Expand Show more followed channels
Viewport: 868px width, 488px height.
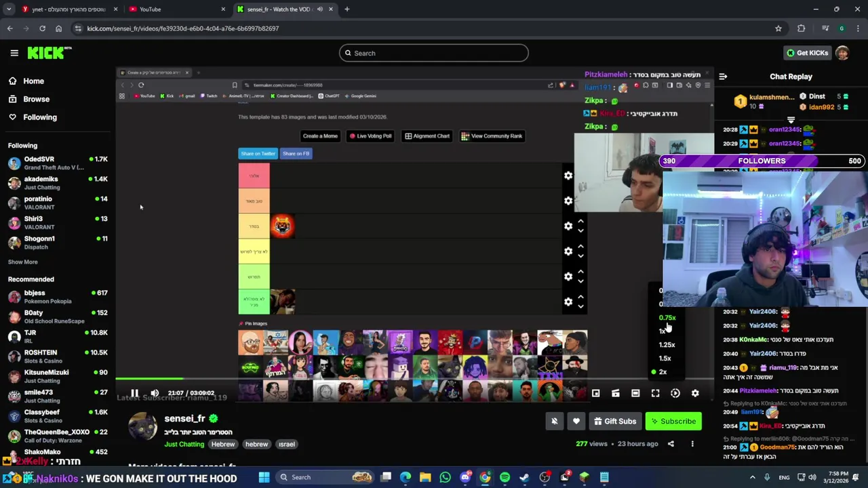(23, 262)
